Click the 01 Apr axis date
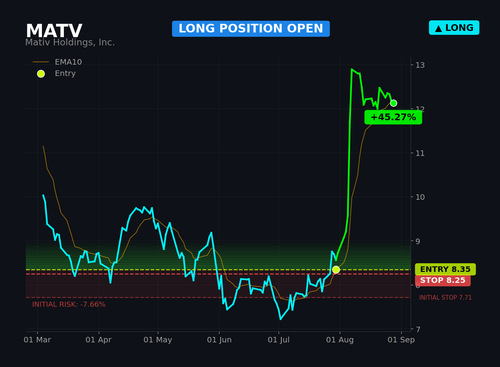 pyautogui.click(x=98, y=340)
